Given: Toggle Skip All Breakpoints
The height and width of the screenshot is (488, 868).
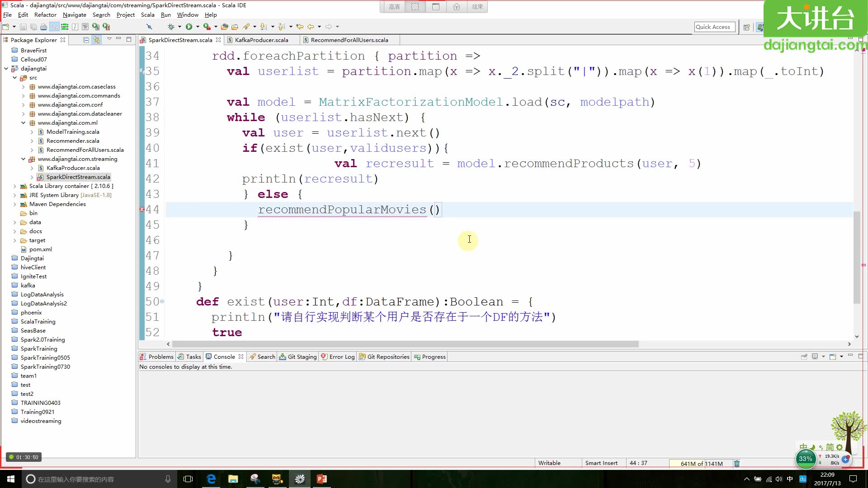Looking at the screenshot, I should (x=149, y=27).
